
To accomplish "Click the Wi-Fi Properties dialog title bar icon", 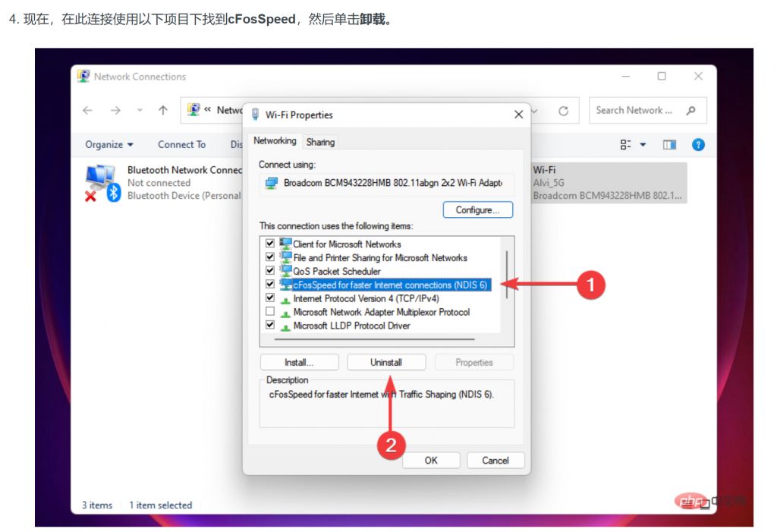I will [255, 115].
